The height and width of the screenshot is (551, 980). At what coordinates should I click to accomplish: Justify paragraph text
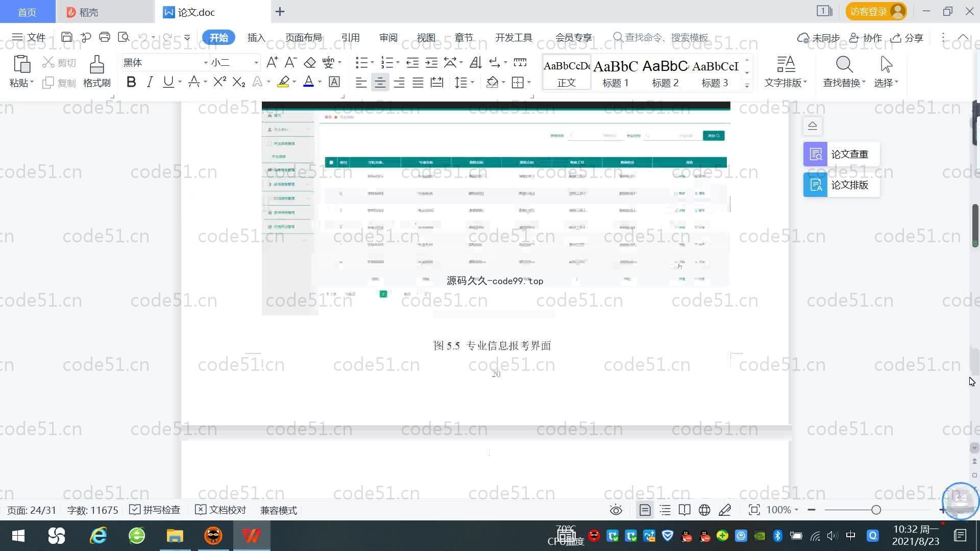tap(418, 82)
